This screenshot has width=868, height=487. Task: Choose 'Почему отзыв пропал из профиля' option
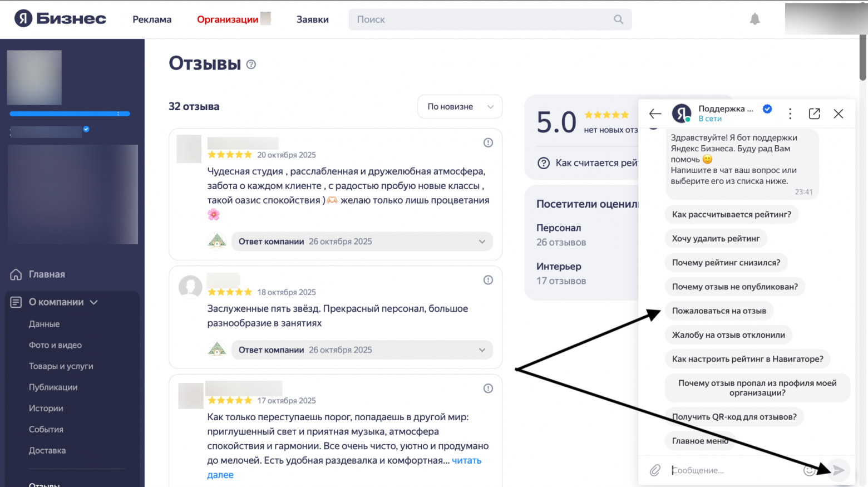pos(757,388)
